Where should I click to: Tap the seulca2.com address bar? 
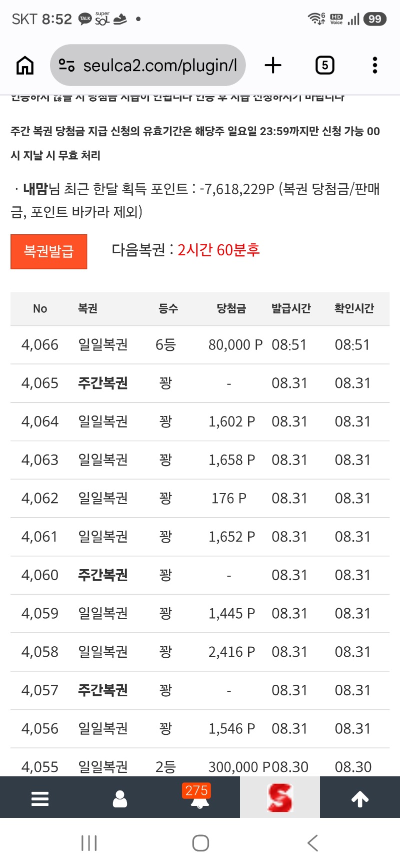tap(148, 65)
